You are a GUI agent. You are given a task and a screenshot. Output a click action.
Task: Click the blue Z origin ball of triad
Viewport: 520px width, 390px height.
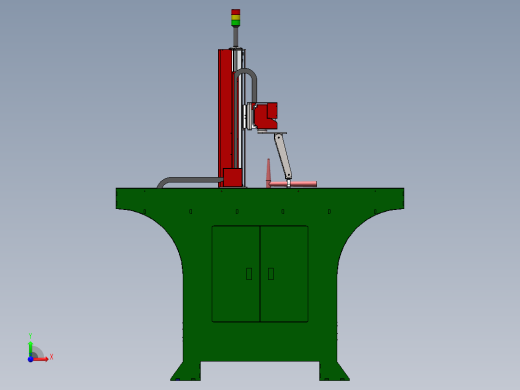pos(30,359)
